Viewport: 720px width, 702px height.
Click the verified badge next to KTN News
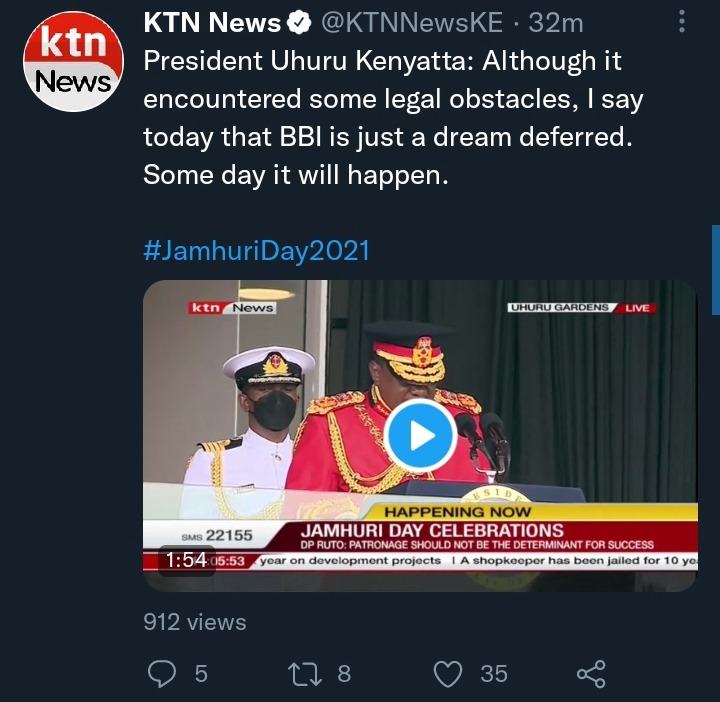pyautogui.click(x=299, y=23)
